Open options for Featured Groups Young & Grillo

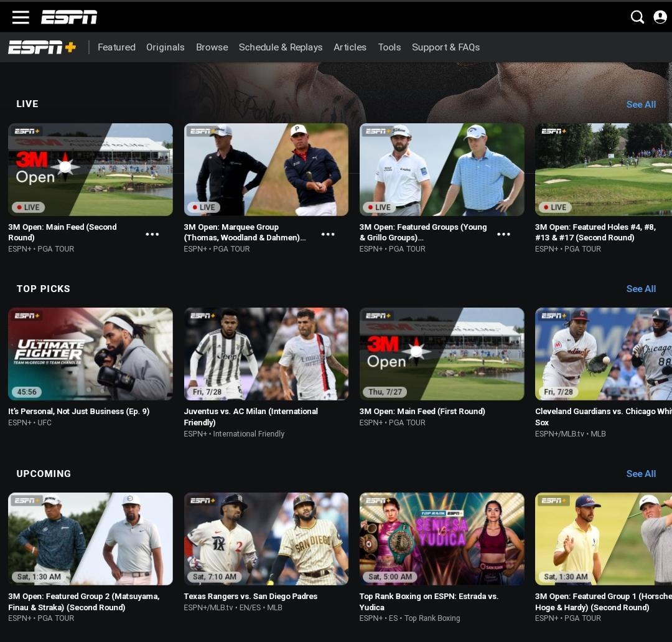(x=503, y=234)
